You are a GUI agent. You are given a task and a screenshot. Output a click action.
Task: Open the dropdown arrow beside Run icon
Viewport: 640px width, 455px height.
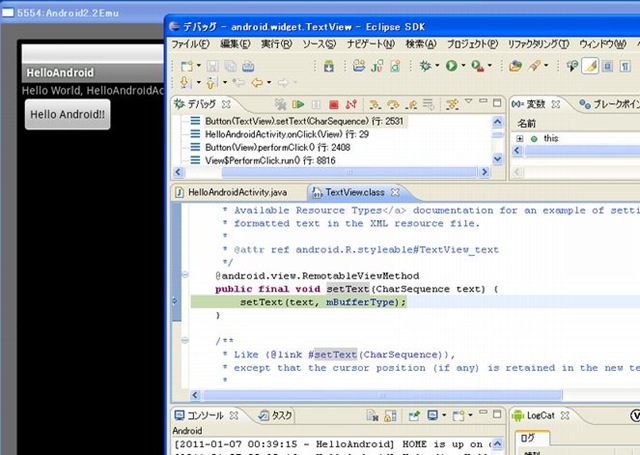[463, 66]
